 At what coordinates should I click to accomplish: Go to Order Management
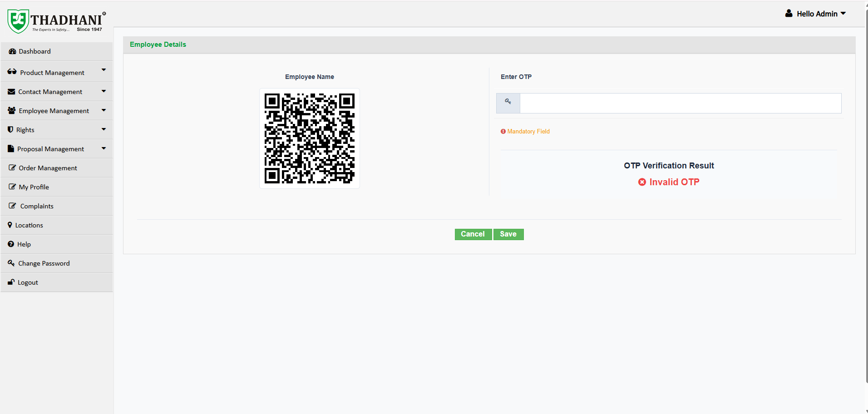pos(57,168)
